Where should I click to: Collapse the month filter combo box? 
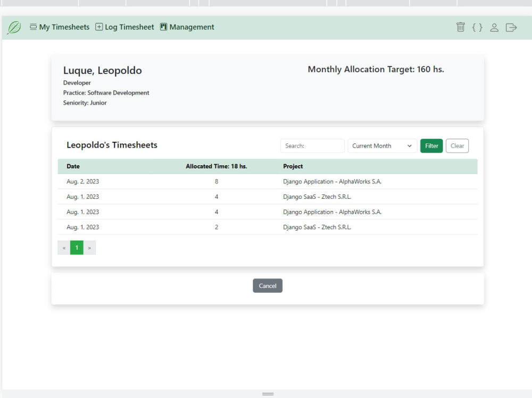[382, 146]
